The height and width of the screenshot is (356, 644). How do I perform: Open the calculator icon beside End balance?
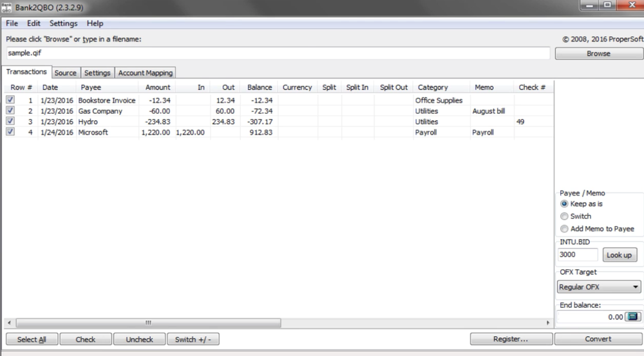[632, 317]
